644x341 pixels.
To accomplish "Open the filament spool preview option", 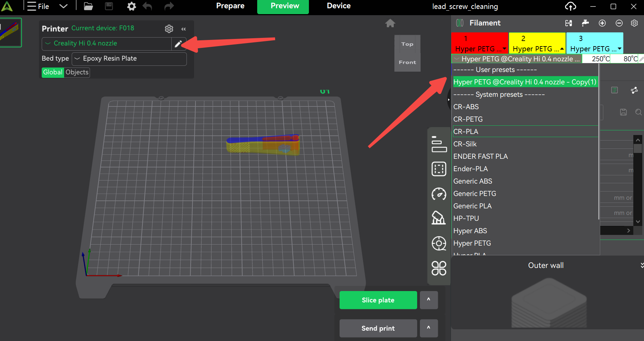I will point(439,243).
